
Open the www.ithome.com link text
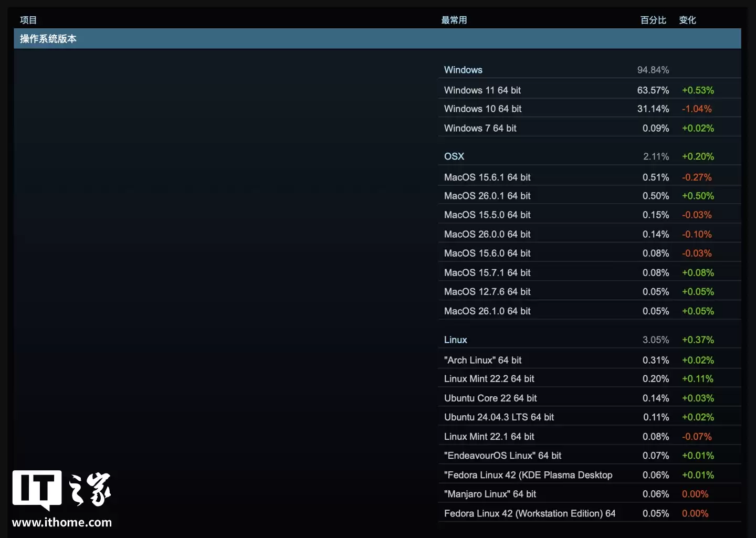pyautogui.click(x=62, y=522)
